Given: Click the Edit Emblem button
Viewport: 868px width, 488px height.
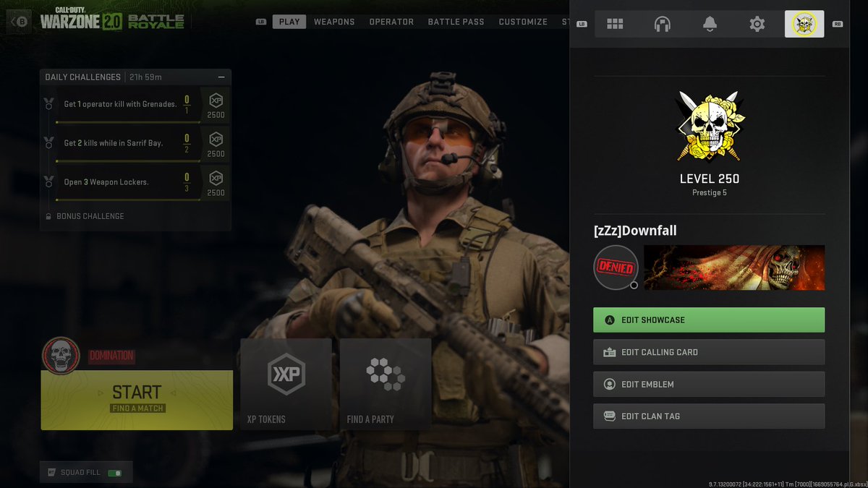Looking at the screenshot, I should point(709,384).
